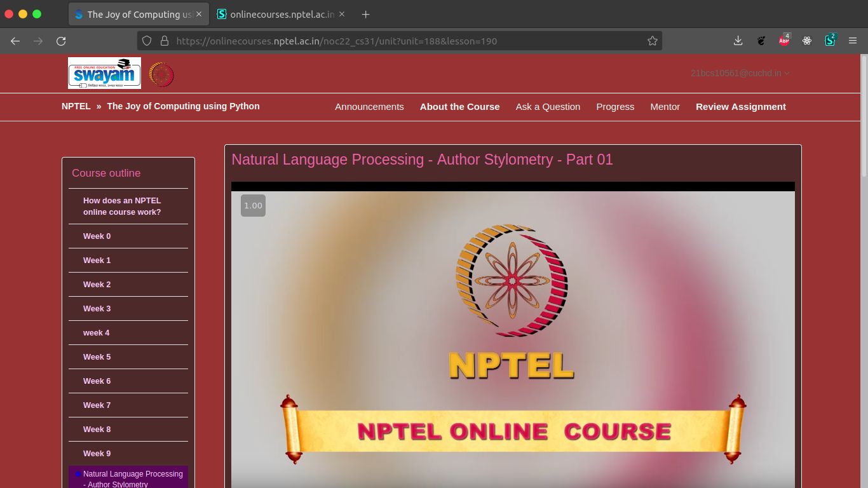The height and width of the screenshot is (488, 868).
Task: Open the Firefox hamburger menu
Action: [853, 41]
